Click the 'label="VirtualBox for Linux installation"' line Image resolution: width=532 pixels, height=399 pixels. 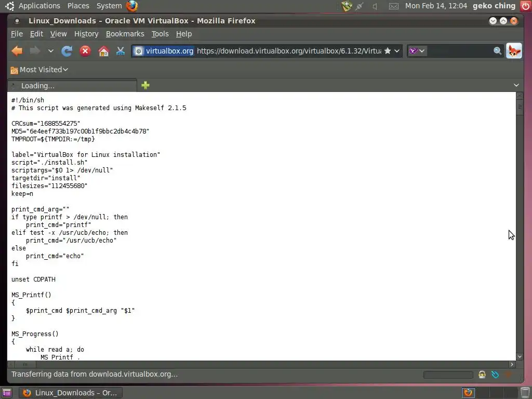[x=86, y=155]
